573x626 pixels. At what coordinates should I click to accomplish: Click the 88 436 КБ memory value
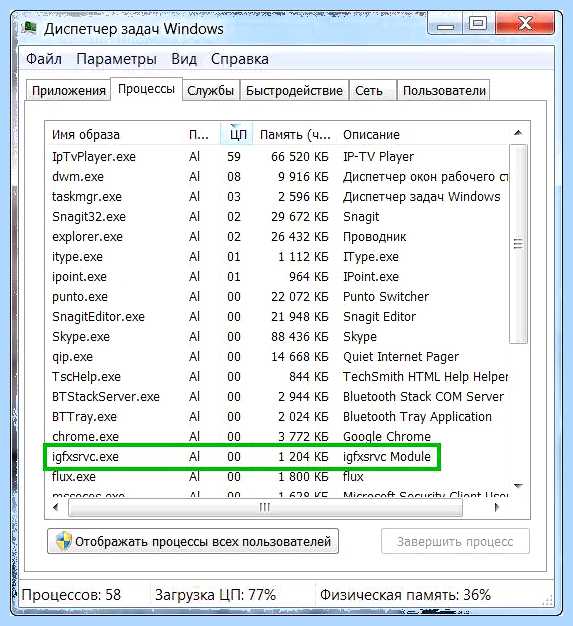click(299, 337)
